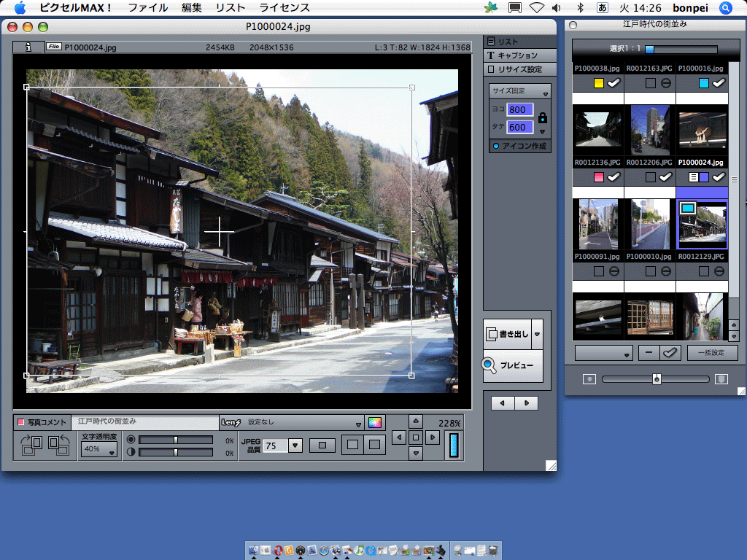Click the ヨコ width field showing 800
Screen dimensions: 747x560
click(x=519, y=109)
